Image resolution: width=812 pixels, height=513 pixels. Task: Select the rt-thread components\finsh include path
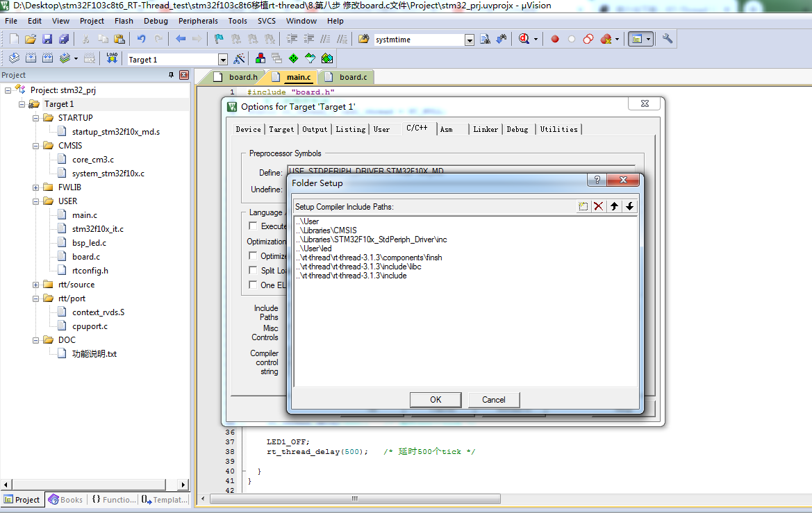370,258
